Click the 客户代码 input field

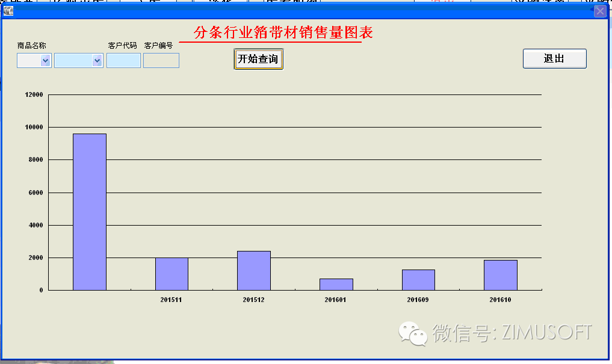(123, 61)
